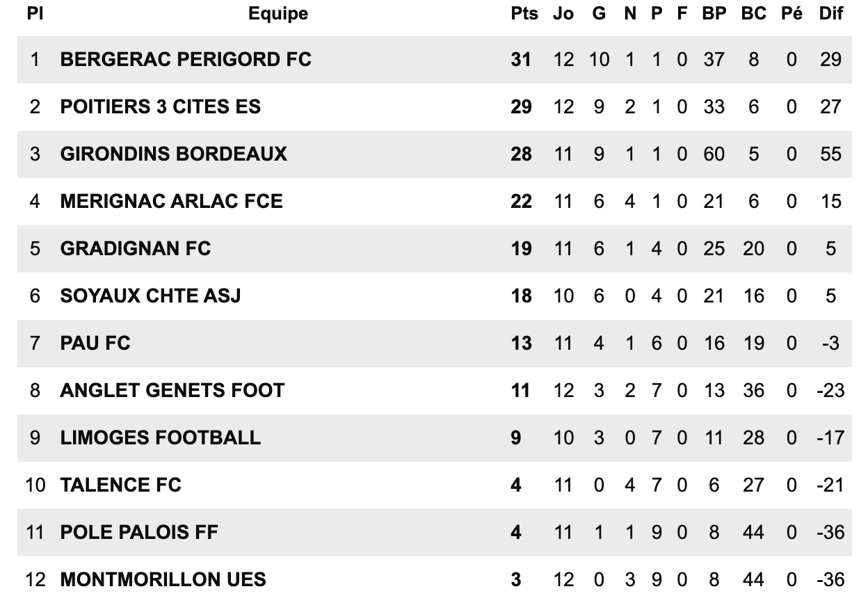Select ANGLET GENETS FOOT team
The image size is (868, 605).
pyautogui.click(x=172, y=391)
